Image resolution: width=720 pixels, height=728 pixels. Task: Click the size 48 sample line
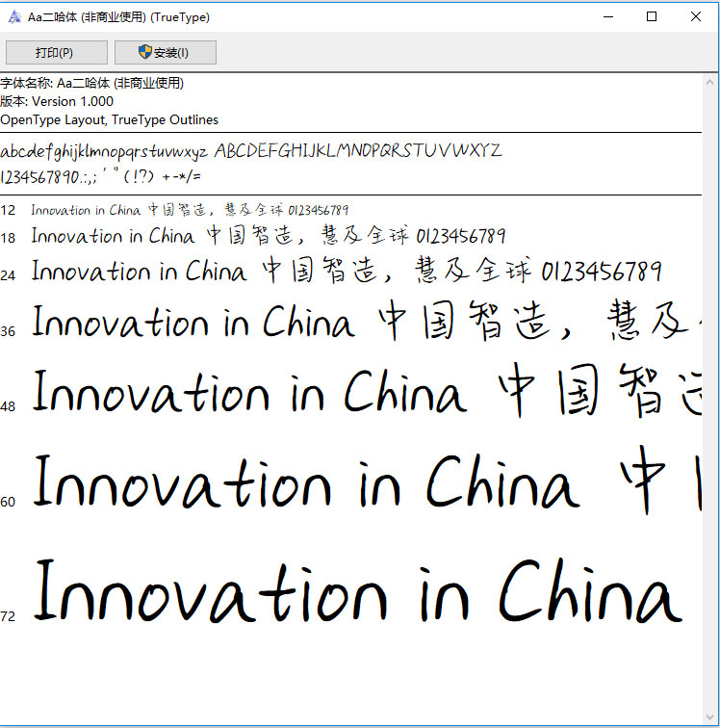pyautogui.click(x=367, y=391)
